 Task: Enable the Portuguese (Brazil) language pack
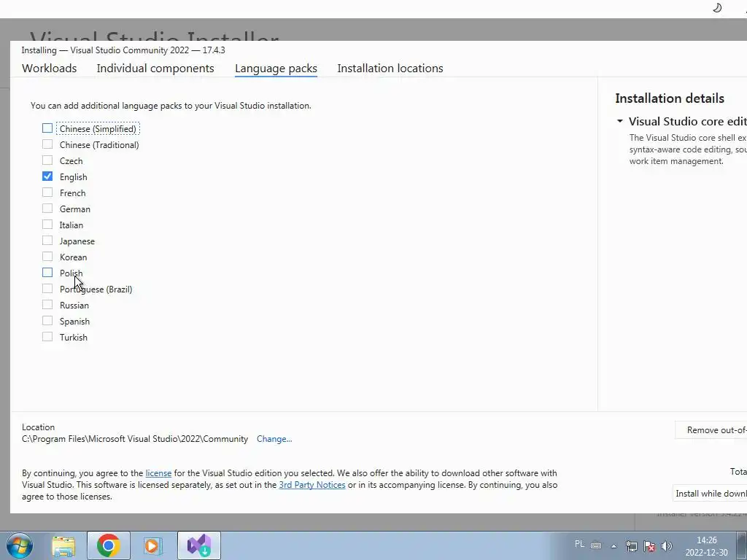click(47, 289)
